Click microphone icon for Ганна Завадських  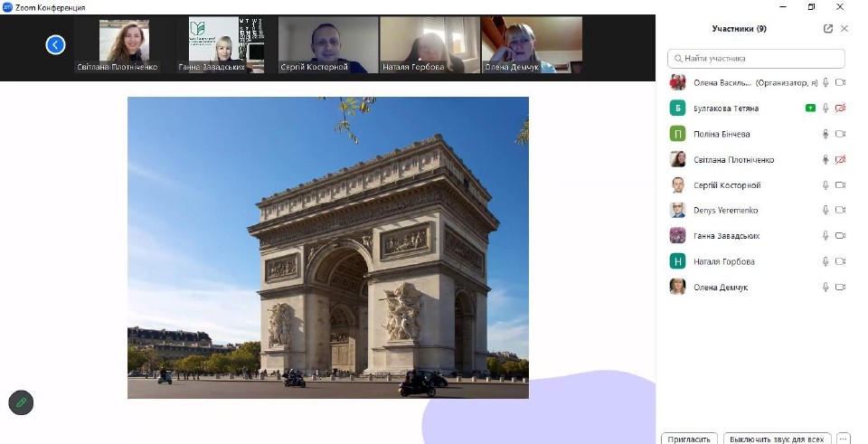click(x=826, y=235)
